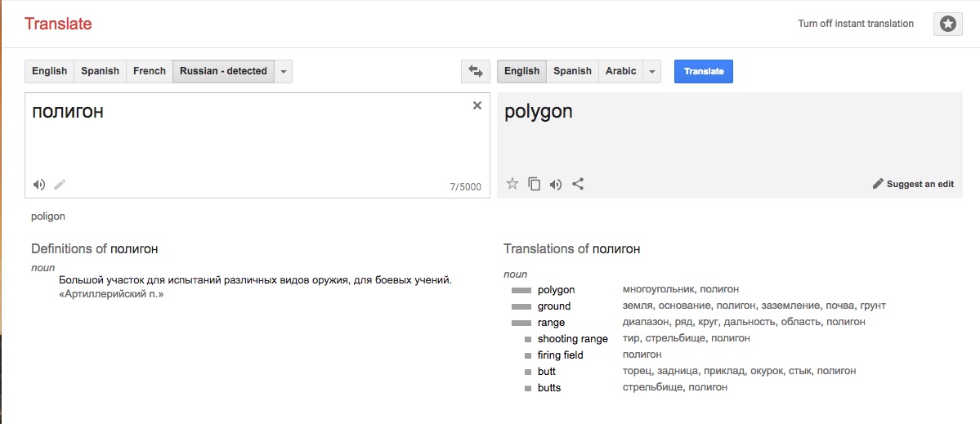980x424 pixels.
Task: Click the swap languages icon
Action: click(x=475, y=71)
